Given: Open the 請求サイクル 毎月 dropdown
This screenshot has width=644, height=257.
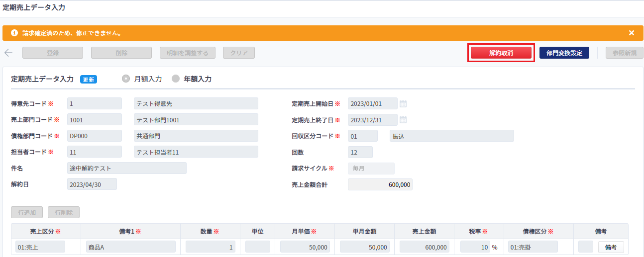Looking at the screenshot, I should 371,168.
